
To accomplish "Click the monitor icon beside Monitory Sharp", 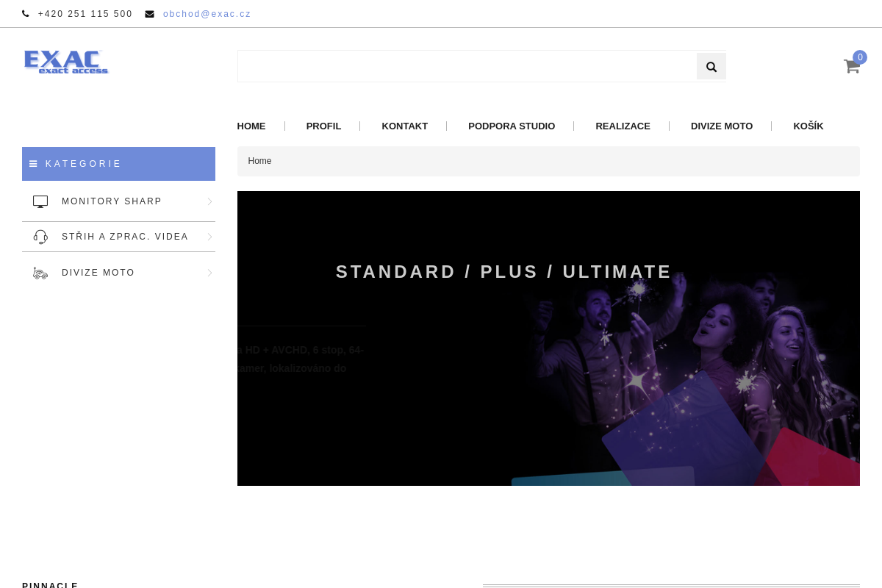I will [40, 201].
